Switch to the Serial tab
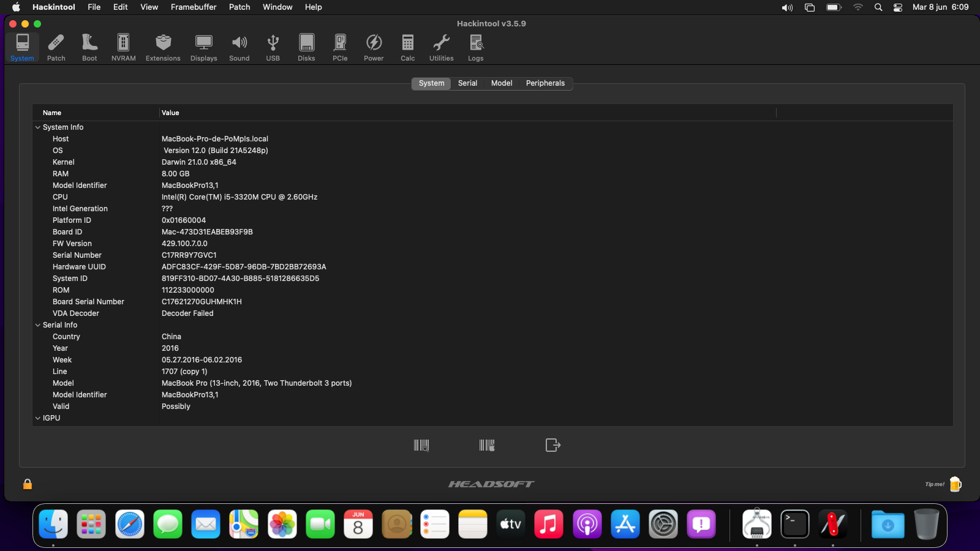980x551 pixels. click(467, 83)
